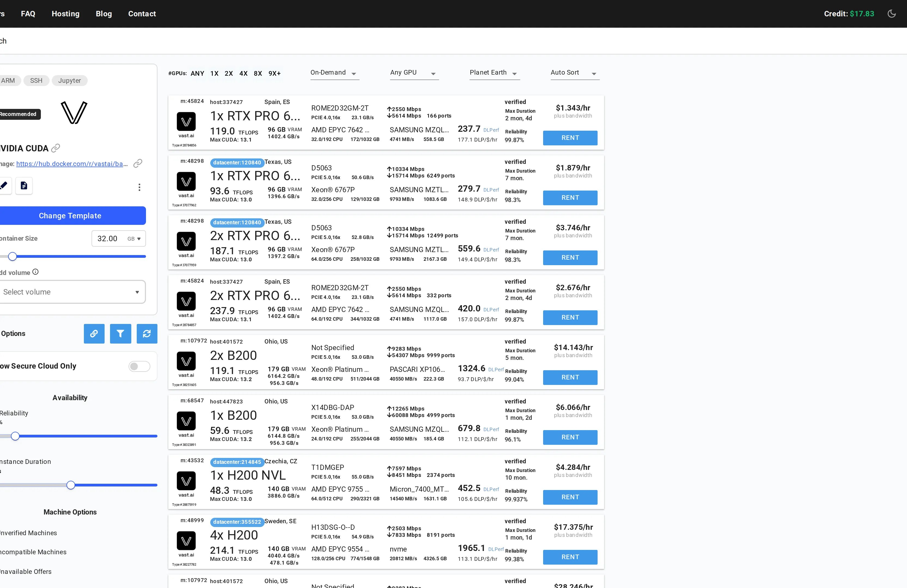Click the container size slider handle

coord(13,256)
